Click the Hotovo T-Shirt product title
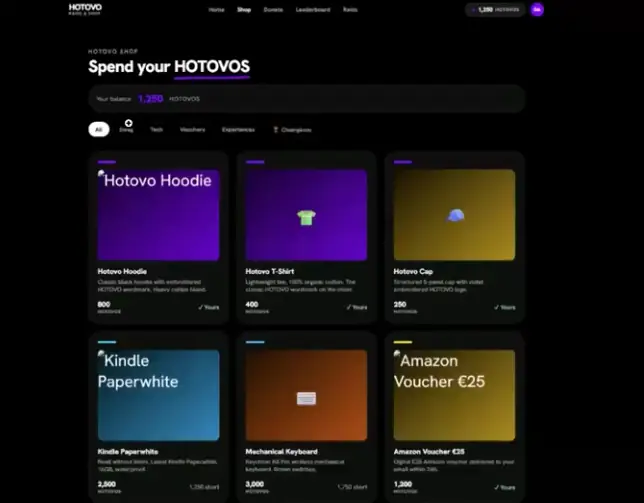The height and width of the screenshot is (503, 644). click(269, 271)
